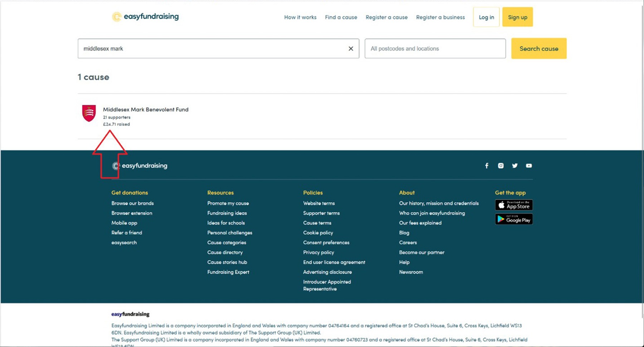Open the easysearch footer link
This screenshot has height=347, width=644.
tap(124, 243)
